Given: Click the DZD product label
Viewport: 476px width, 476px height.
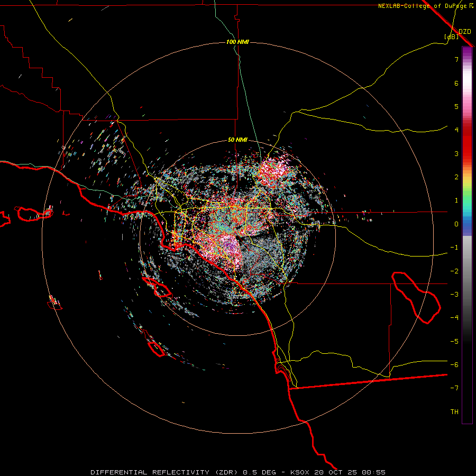Looking at the screenshot, I should (x=464, y=31).
